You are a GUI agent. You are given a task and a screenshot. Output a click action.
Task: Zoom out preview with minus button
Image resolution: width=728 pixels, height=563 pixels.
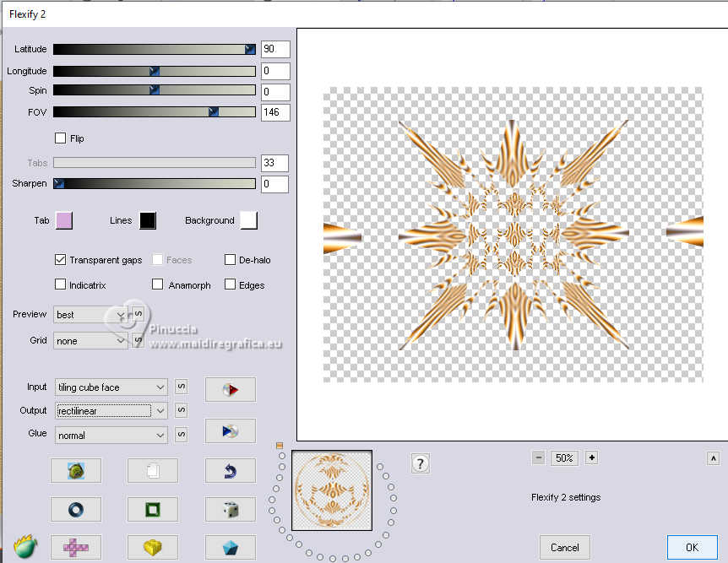click(x=539, y=458)
